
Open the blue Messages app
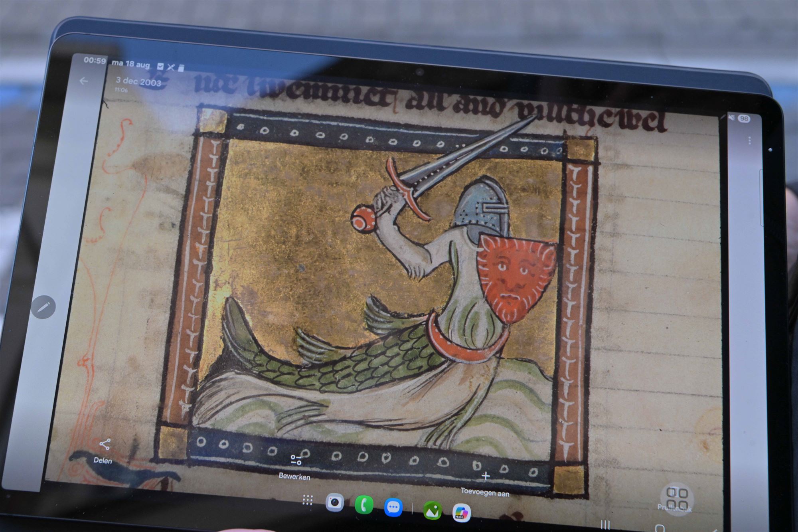pos(393,507)
